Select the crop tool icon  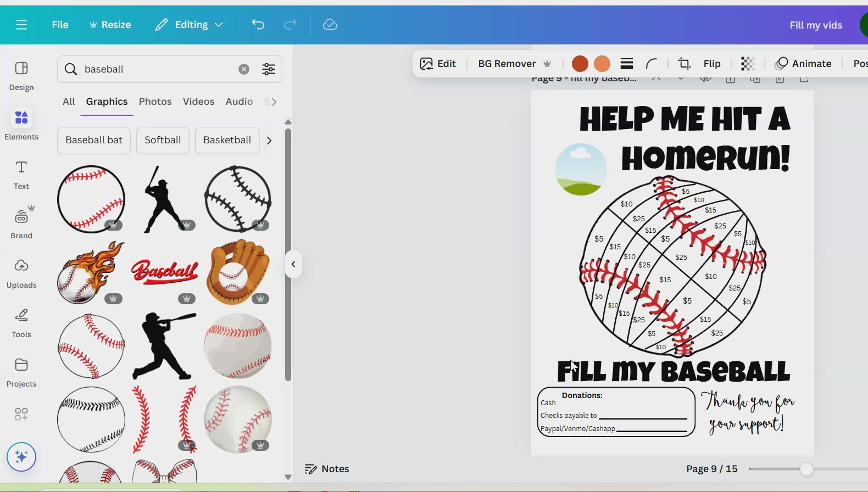[684, 64]
